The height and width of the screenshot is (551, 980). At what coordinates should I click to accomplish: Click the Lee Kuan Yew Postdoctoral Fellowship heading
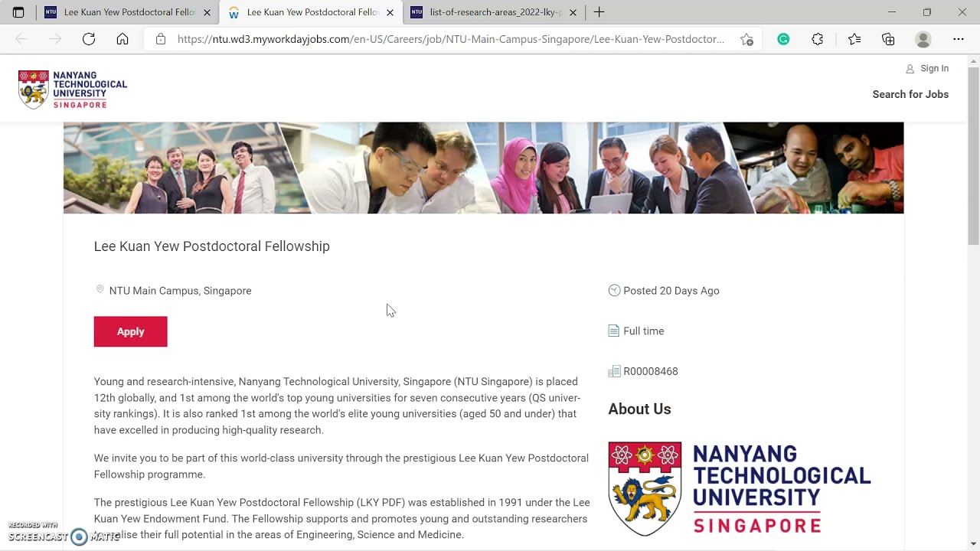pos(212,246)
